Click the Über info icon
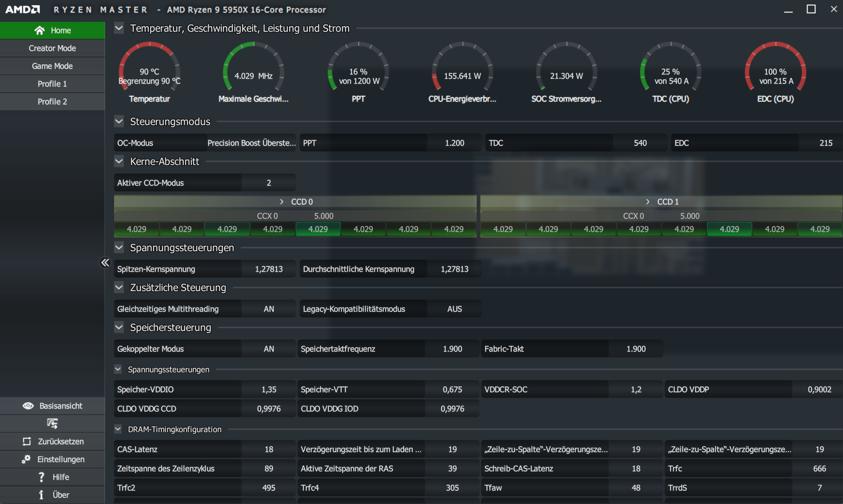The height and width of the screenshot is (504, 843). click(x=41, y=495)
